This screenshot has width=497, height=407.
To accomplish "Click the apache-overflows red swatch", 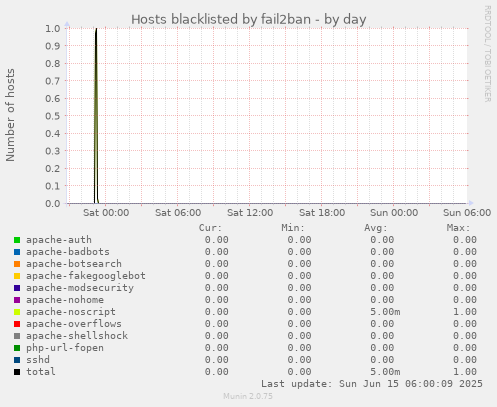I will coord(17,324).
